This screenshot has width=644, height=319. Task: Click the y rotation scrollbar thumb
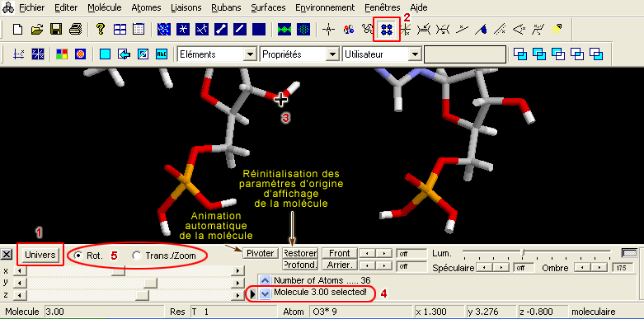151,283
